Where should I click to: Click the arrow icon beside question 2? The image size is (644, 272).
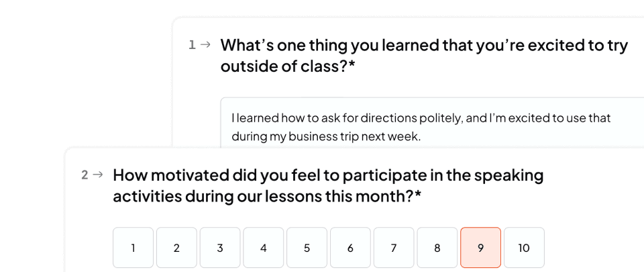[98, 175]
